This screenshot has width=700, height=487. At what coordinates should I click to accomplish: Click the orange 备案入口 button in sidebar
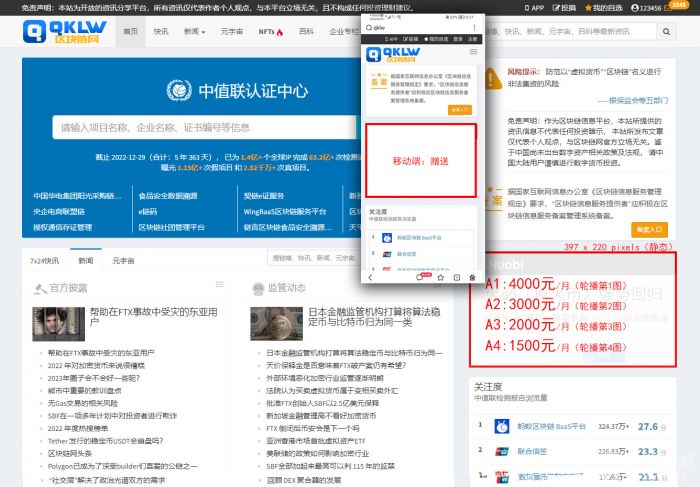point(649,229)
